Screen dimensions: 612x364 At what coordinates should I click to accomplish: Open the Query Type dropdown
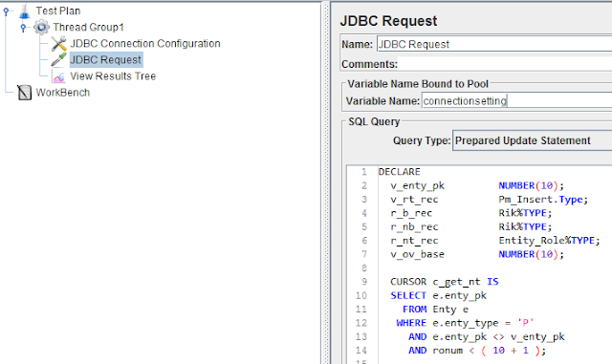tap(532, 140)
